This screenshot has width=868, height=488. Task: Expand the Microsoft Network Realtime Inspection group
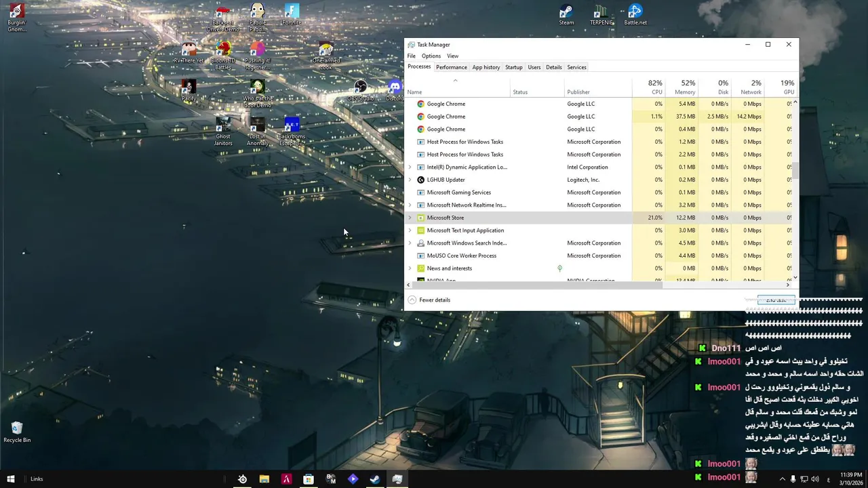tap(410, 205)
